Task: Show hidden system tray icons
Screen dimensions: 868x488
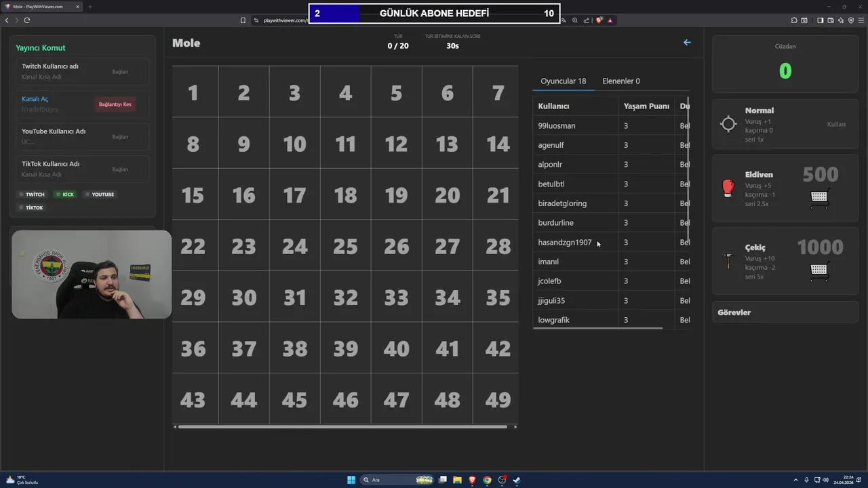Action: click(x=796, y=480)
